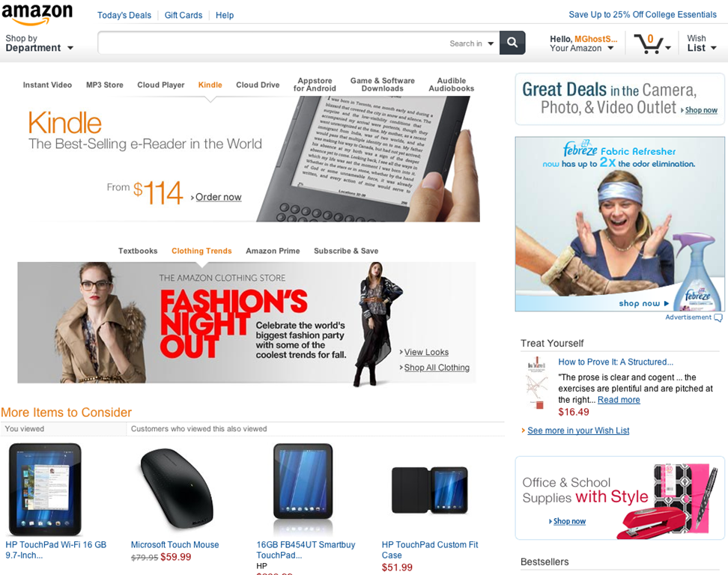Click the Treat Yourself book cover thumbnail

pyautogui.click(x=536, y=382)
